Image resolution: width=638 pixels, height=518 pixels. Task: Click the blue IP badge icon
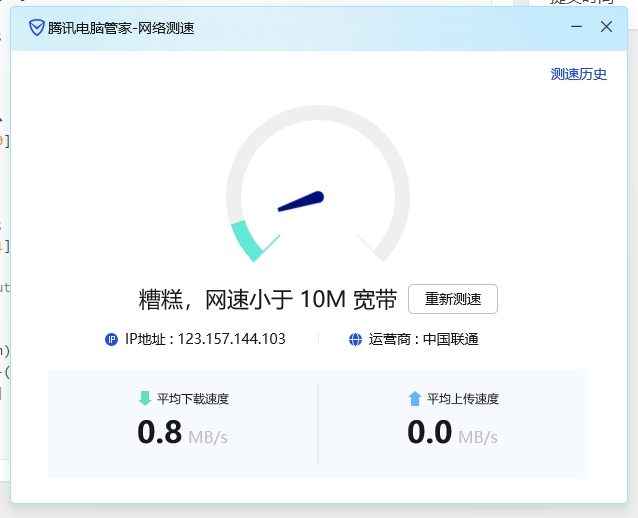111,339
